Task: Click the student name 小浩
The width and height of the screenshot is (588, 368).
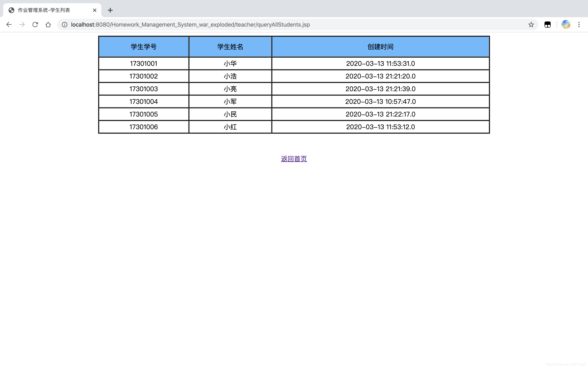Action: (230, 76)
